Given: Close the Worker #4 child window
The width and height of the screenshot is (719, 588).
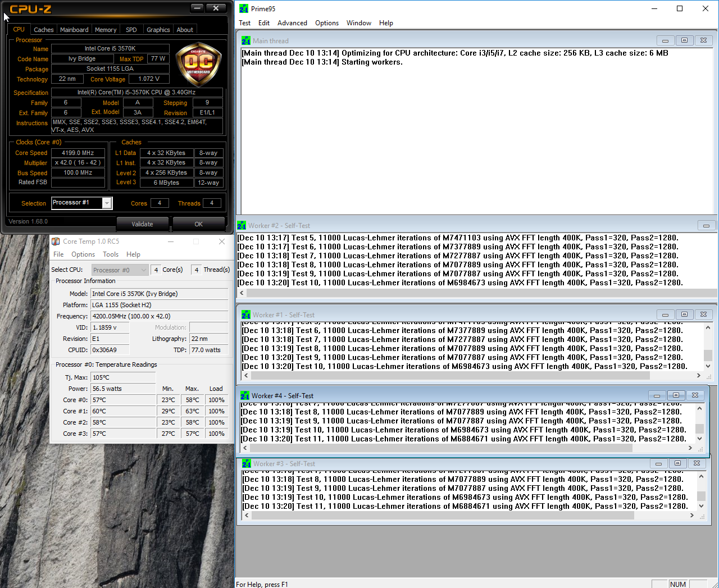Looking at the screenshot, I should 695,395.
